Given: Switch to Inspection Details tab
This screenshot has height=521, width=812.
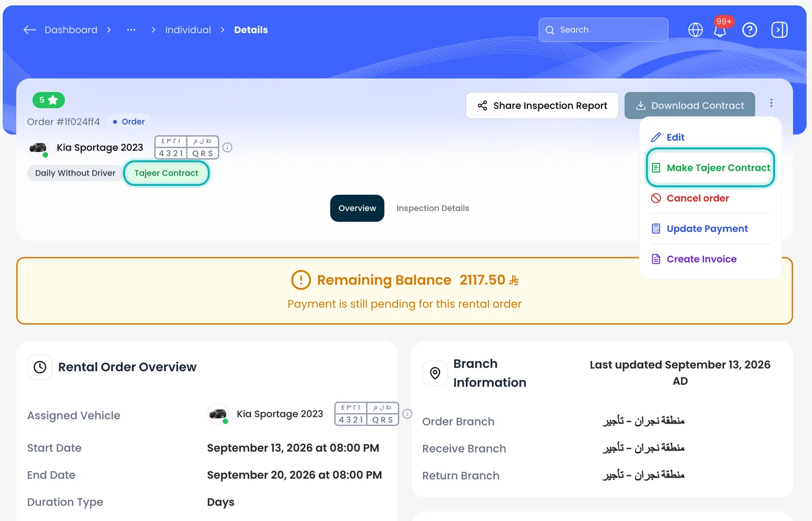Looking at the screenshot, I should [433, 208].
